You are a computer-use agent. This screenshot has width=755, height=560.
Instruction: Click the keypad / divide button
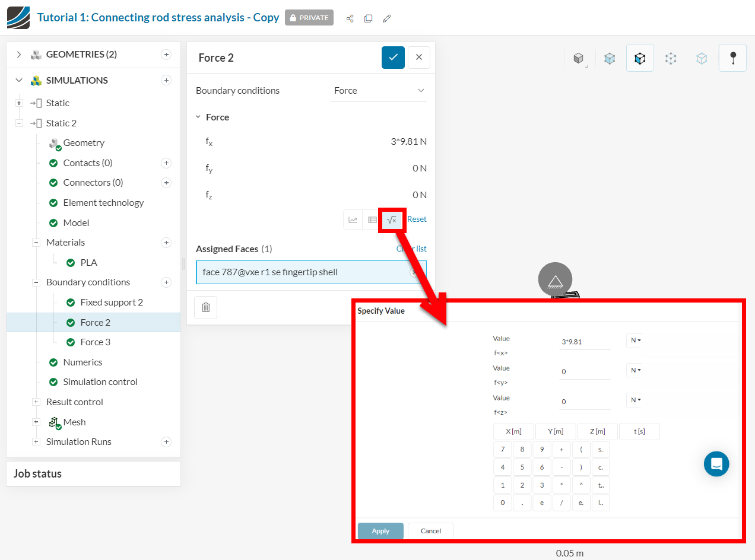click(562, 503)
